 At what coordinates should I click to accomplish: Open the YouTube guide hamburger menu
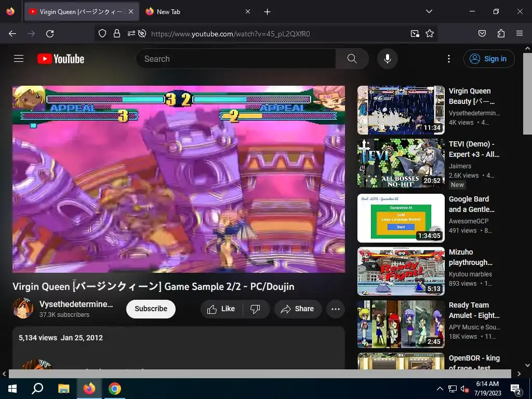click(x=19, y=59)
